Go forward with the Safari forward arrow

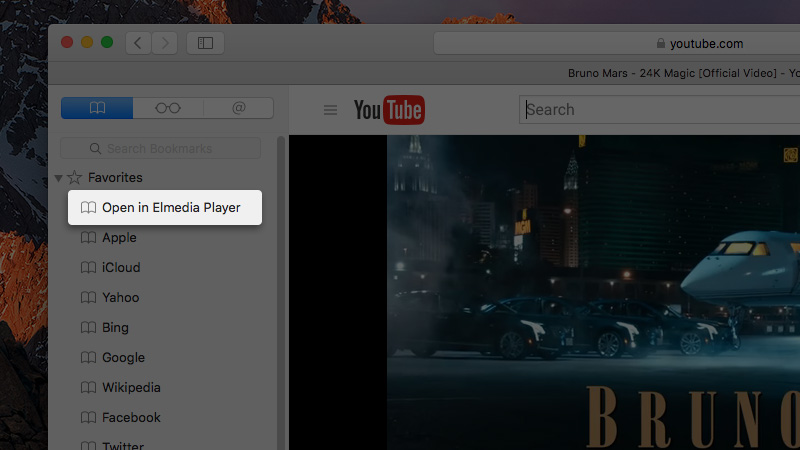coord(164,43)
